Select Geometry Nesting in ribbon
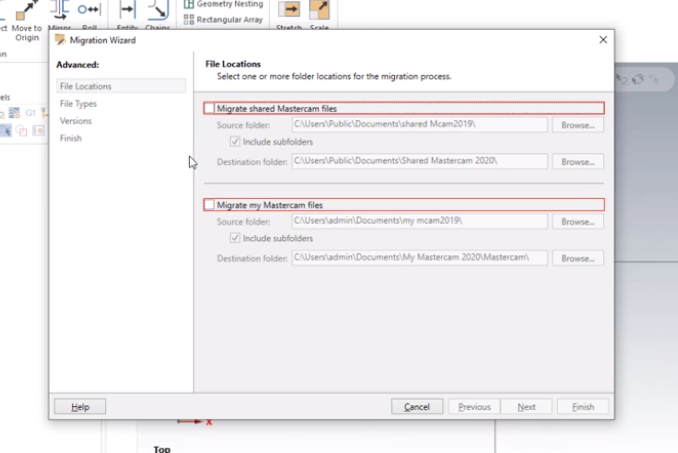The height and width of the screenshot is (453, 678). [x=224, y=4]
